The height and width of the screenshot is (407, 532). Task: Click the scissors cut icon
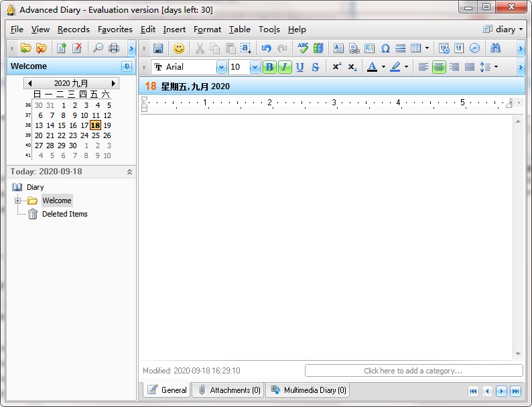click(x=200, y=48)
